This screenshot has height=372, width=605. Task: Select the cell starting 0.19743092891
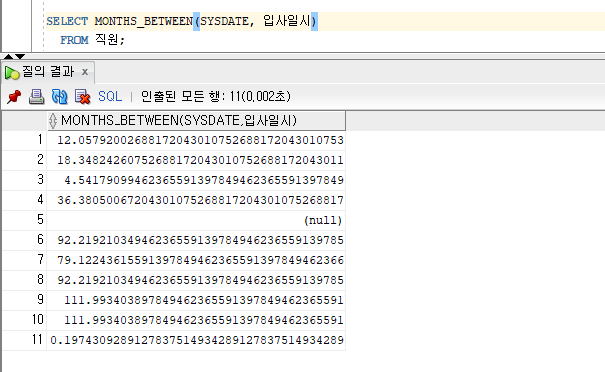click(x=196, y=340)
